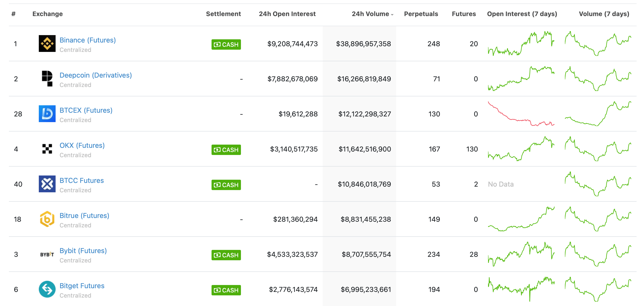Click the CASH settlement badge for Bybit

[226, 255]
